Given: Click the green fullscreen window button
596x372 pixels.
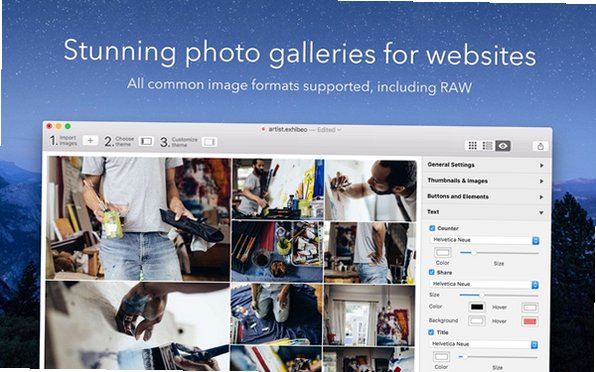Looking at the screenshot, I should coord(68,126).
